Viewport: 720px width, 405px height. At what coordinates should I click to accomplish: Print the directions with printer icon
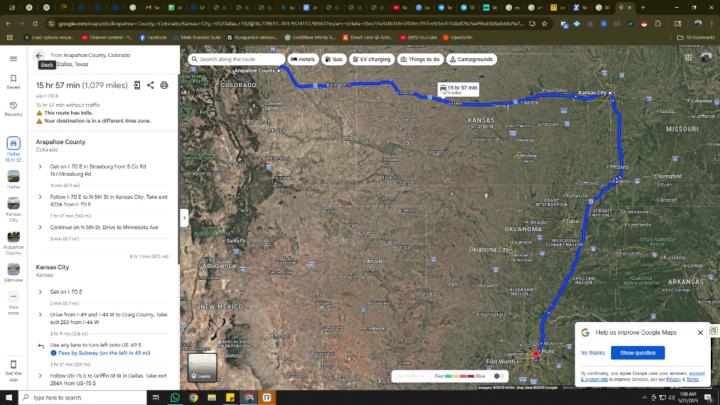click(x=164, y=85)
